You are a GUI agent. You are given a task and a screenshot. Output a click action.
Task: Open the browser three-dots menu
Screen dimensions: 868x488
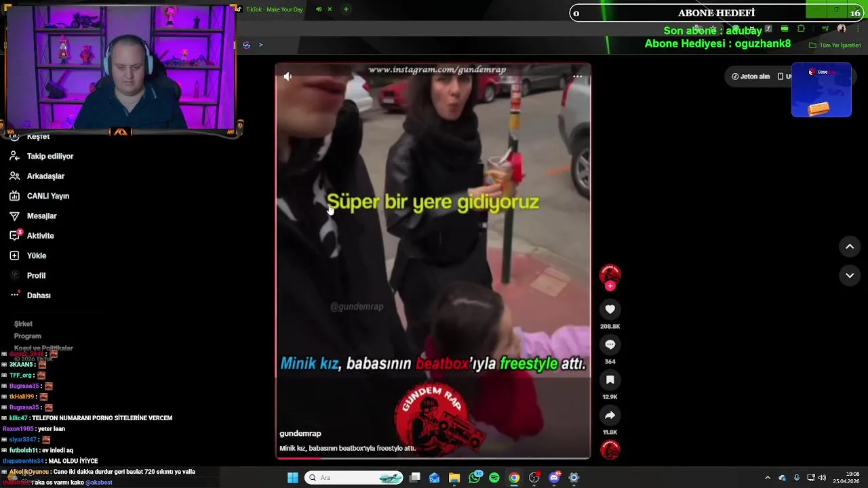(x=856, y=28)
